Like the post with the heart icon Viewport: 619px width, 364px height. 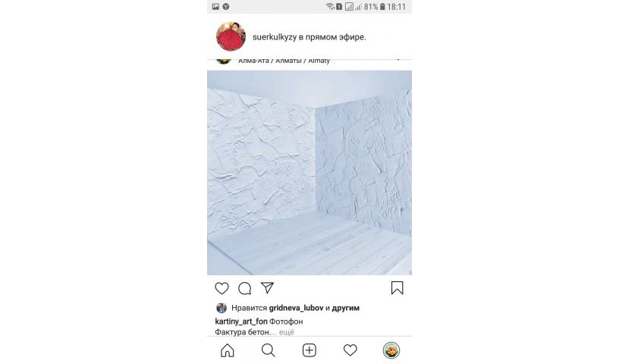pos(222,288)
